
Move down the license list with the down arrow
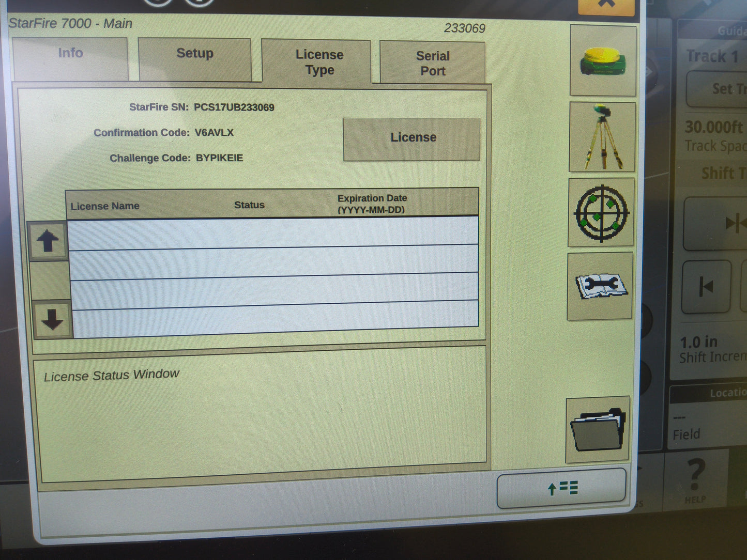click(x=52, y=319)
